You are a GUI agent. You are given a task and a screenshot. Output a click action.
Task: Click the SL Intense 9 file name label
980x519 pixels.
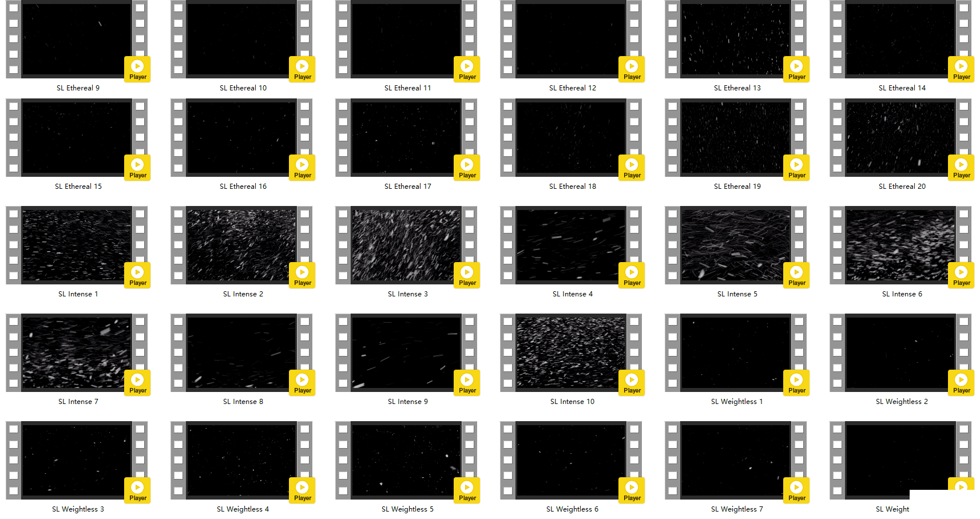coord(408,402)
